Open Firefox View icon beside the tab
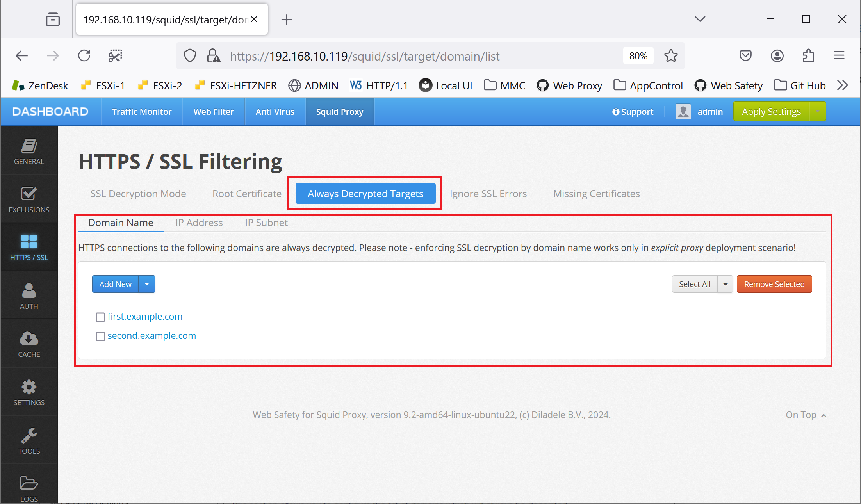 point(53,19)
